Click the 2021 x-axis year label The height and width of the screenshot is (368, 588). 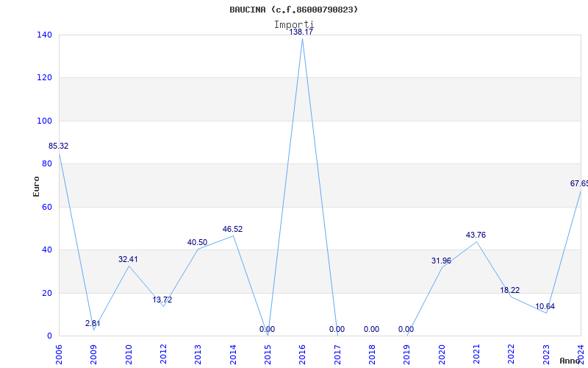tap(476, 355)
